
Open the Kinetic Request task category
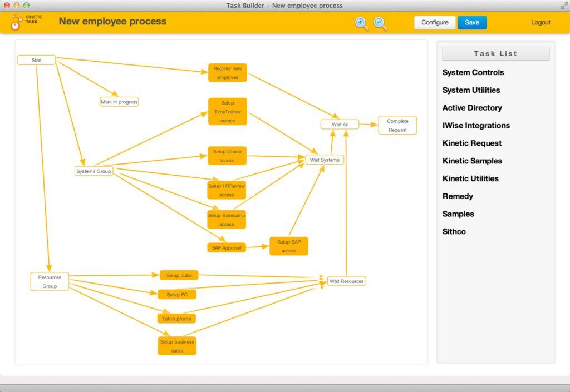pos(472,143)
